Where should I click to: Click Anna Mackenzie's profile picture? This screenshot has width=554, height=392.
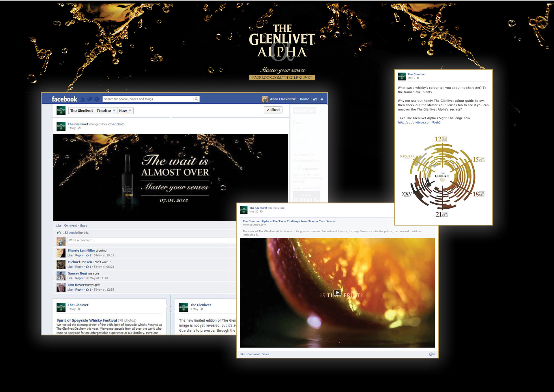265,99
